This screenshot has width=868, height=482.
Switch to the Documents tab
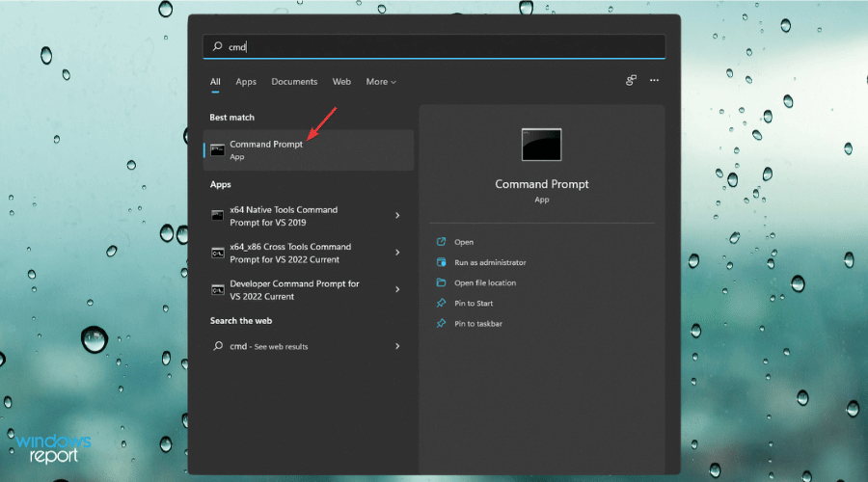(294, 82)
